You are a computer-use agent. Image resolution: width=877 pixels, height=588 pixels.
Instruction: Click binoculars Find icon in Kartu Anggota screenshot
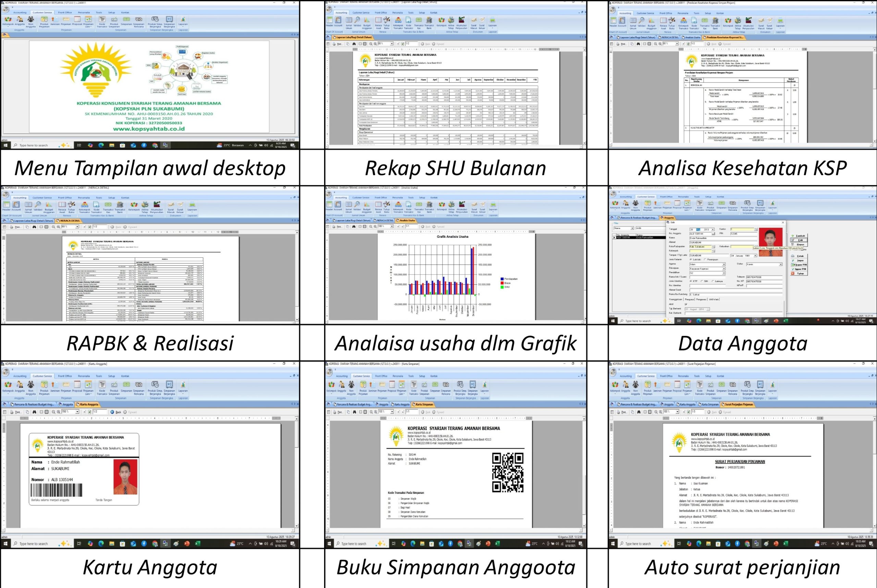pyautogui.click(x=34, y=412)
